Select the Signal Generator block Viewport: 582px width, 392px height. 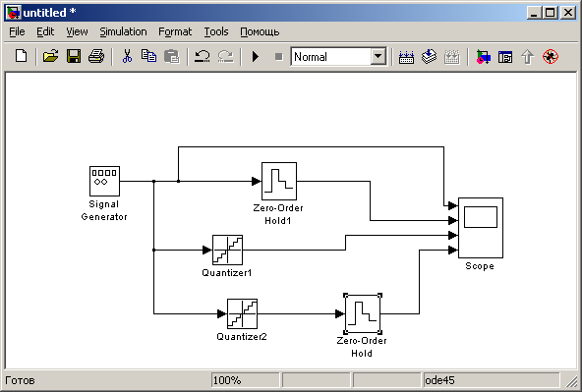point(104,181)
